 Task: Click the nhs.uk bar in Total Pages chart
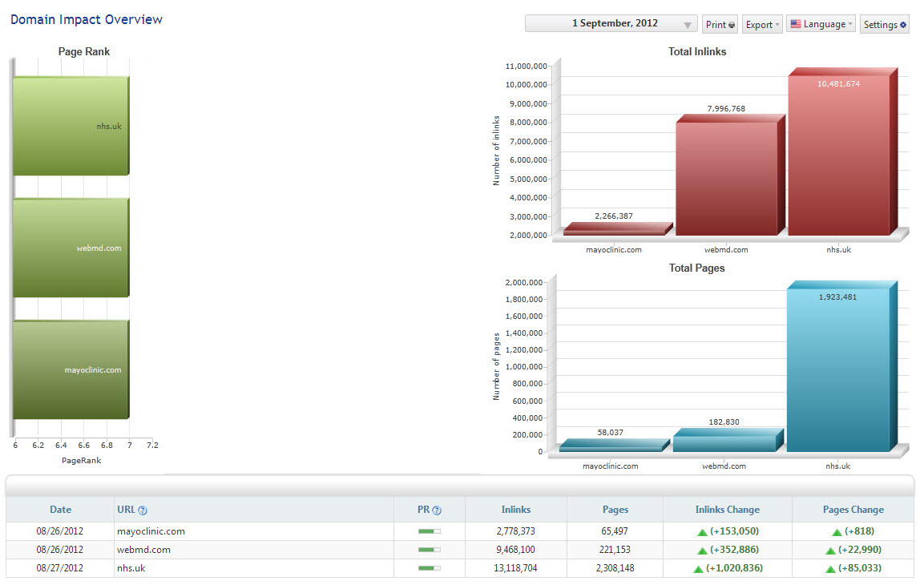point(838,370)
